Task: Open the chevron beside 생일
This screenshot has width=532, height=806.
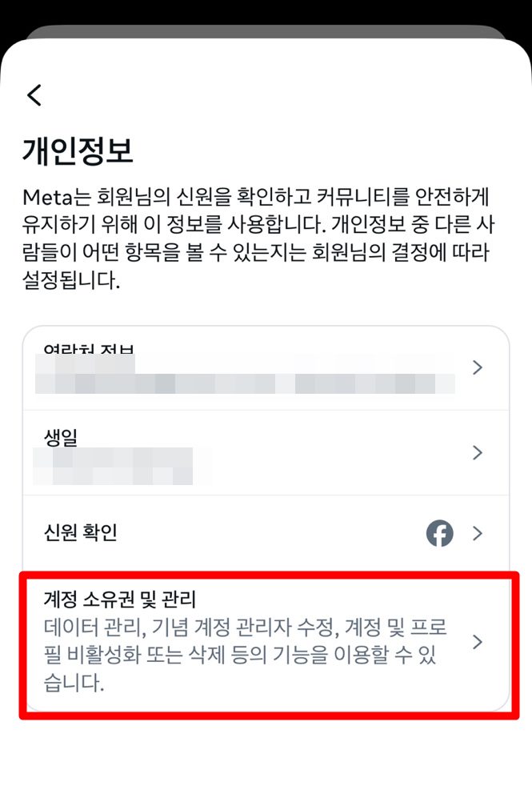Action: [478, 452]
